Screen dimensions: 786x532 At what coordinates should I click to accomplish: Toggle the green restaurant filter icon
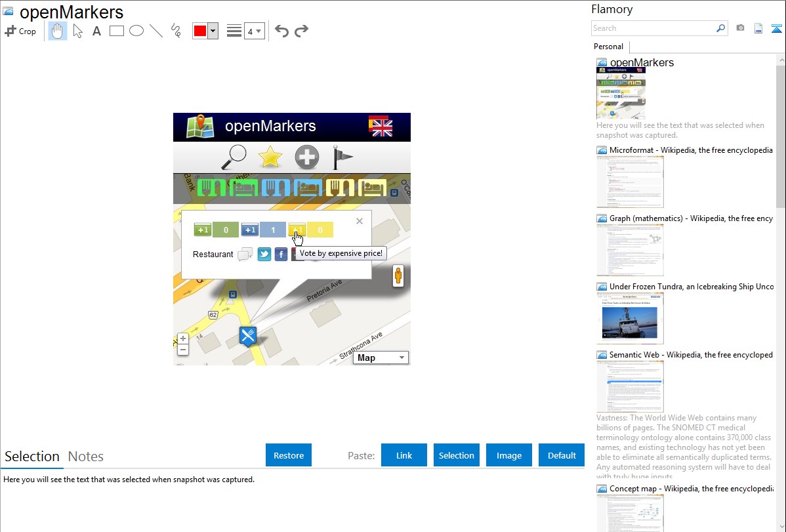(211, 188)
